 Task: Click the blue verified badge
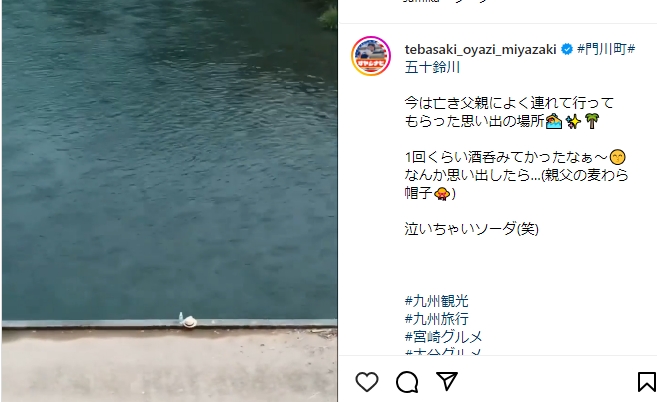[566, 49]
